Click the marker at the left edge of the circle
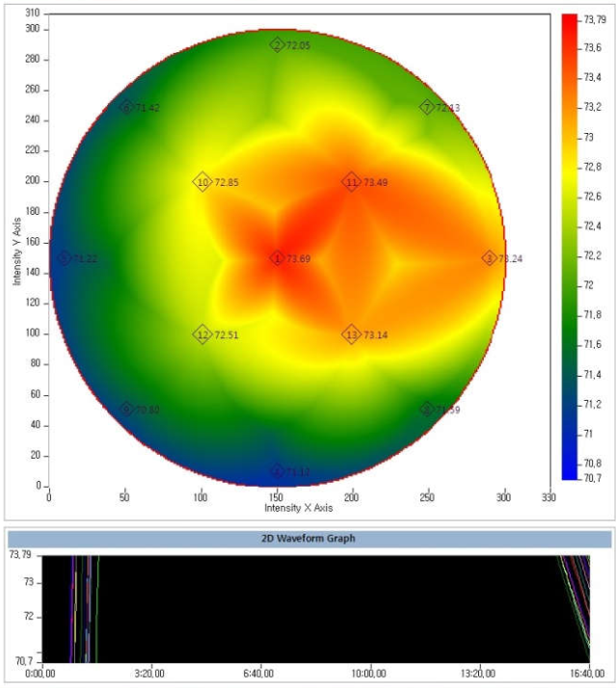 click(65, 258)
